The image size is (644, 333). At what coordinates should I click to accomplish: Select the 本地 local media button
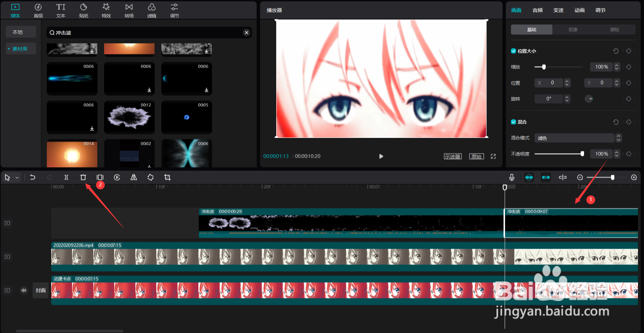[x=21, y=32]
